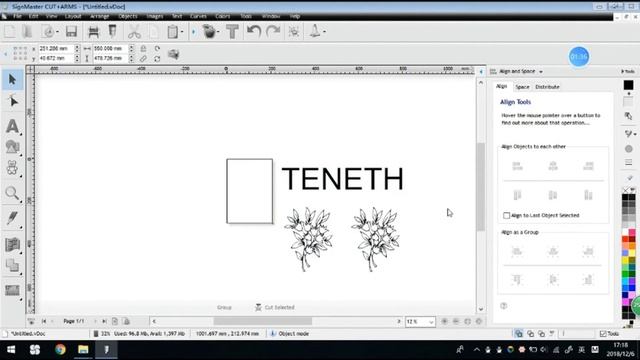
Task: Open the Objects menu
Action: pos(128,16)
